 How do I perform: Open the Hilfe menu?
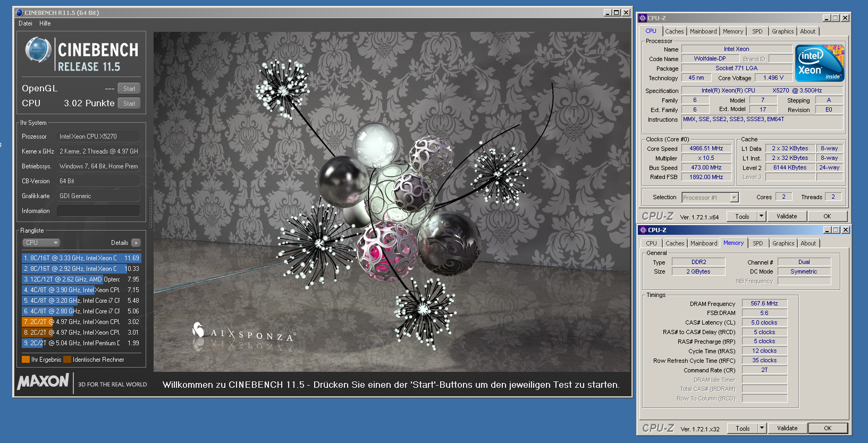point(45,23)
